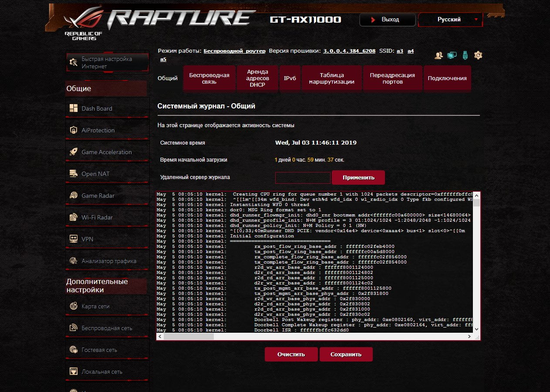Viewport: 550px width, 392px height.
Task: Open AiProtection shield icon
Action: [74, 130]
